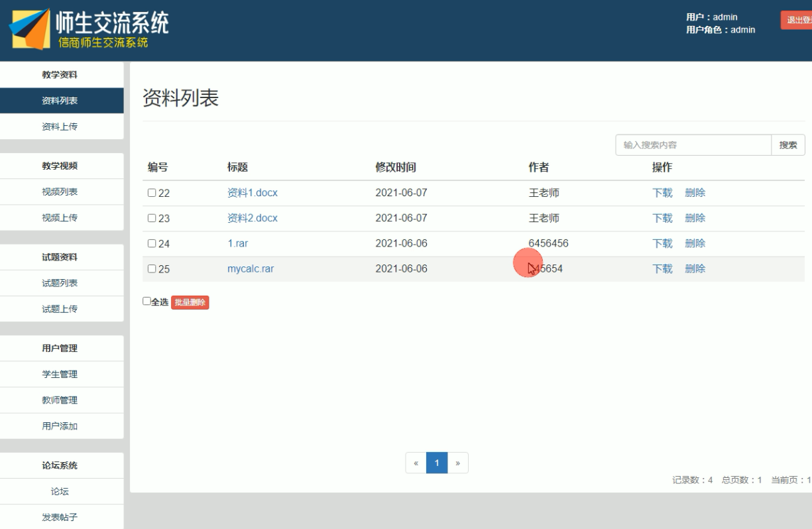
Task: Click 下载 for 资料1.docx
Action: [662, 193]
